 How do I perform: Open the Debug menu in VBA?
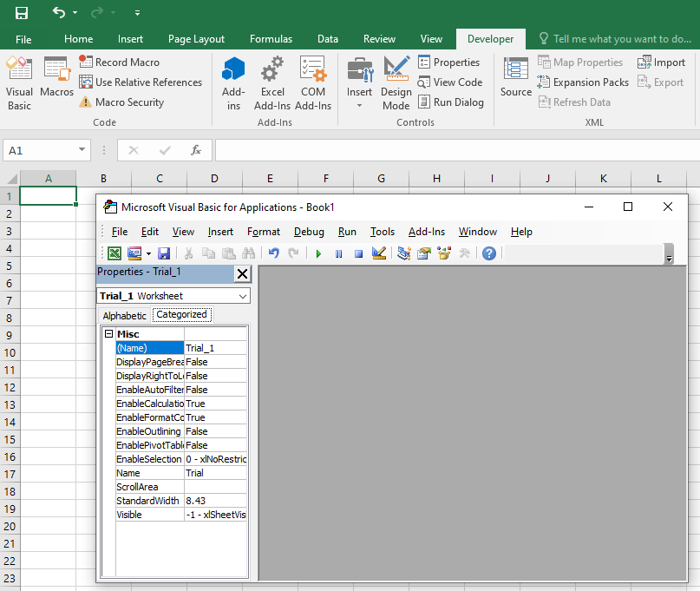coord(309,232)
